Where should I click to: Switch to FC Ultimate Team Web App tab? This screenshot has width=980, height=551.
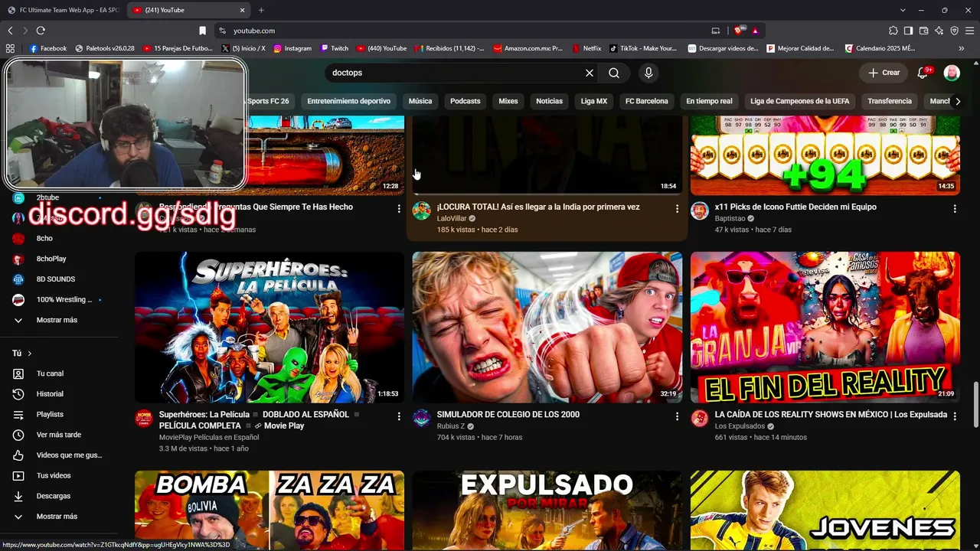[64, 10]
